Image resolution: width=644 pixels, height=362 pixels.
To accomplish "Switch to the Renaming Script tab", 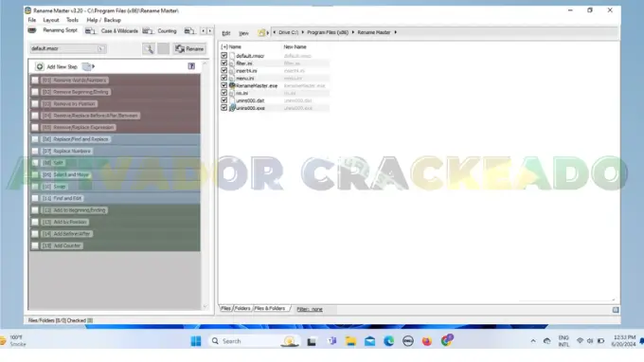I will (x=60, y=30).
